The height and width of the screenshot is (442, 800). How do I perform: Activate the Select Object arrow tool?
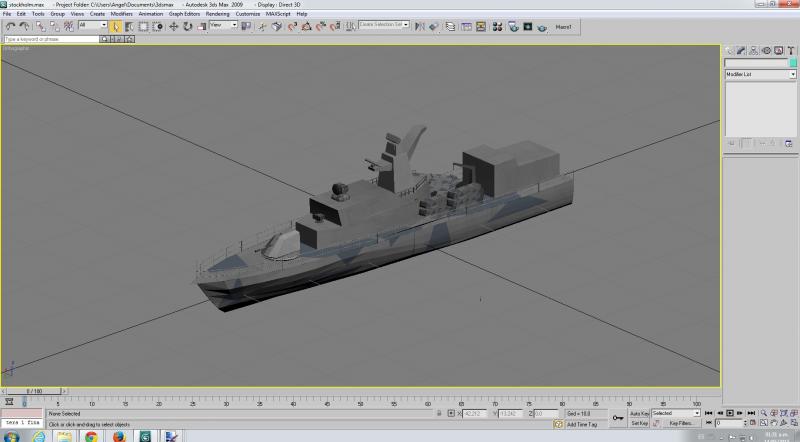(115, 27)
